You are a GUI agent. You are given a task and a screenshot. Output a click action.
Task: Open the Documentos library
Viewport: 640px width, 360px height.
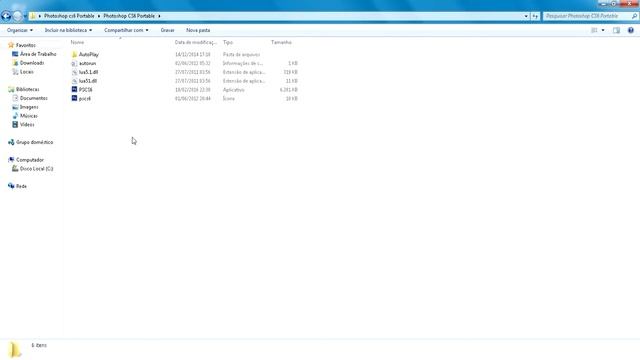(x=33, y=98)
